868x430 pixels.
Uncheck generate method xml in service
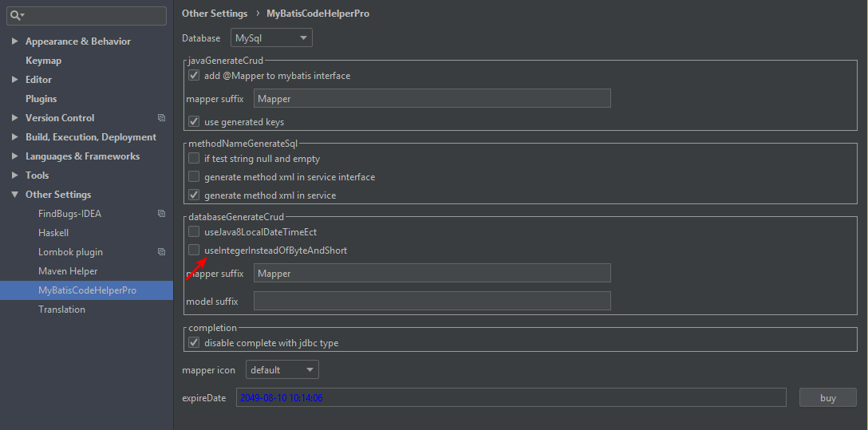coord(194,195)
